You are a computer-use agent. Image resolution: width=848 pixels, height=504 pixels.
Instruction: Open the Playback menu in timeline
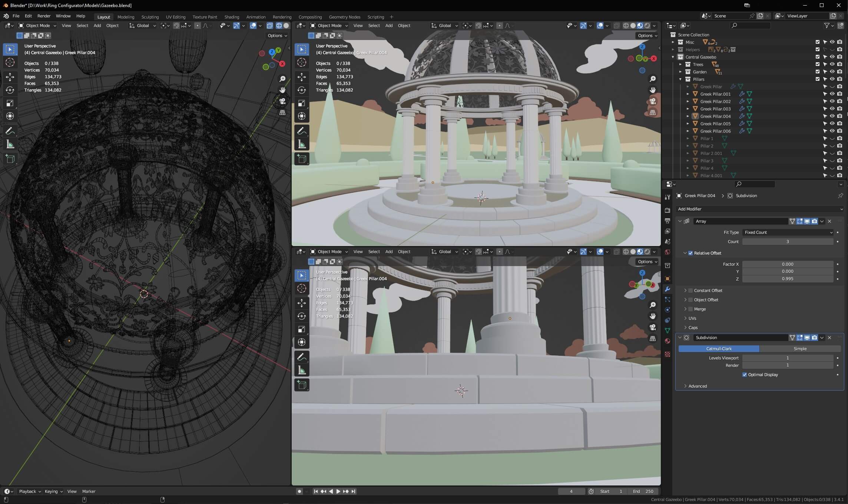tap(30, 491)
